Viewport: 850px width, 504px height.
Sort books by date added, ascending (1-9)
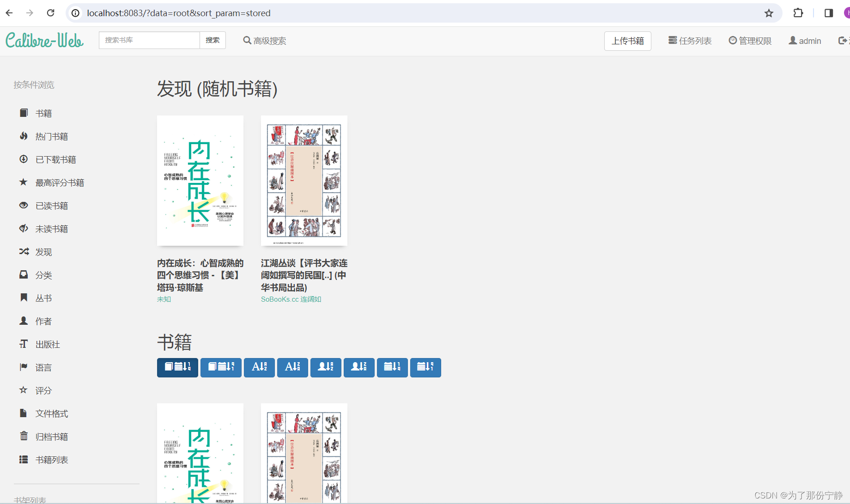click(177, 367)
